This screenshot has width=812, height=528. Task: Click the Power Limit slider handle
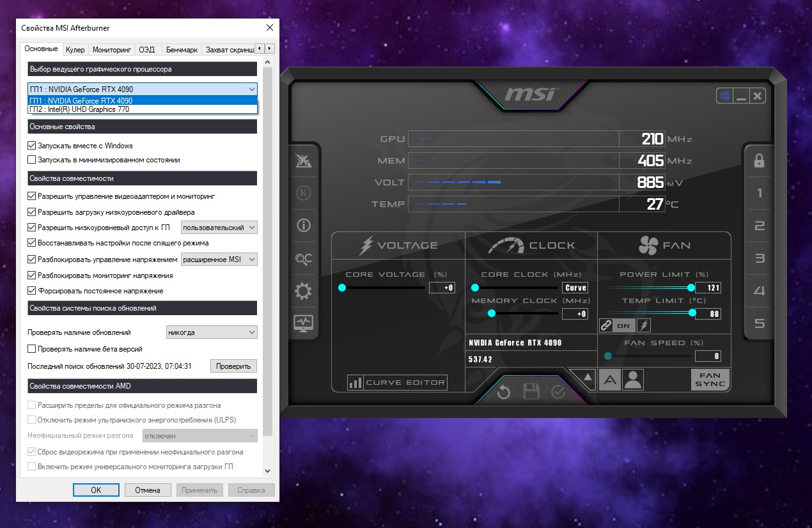click(x=691, y=288)
